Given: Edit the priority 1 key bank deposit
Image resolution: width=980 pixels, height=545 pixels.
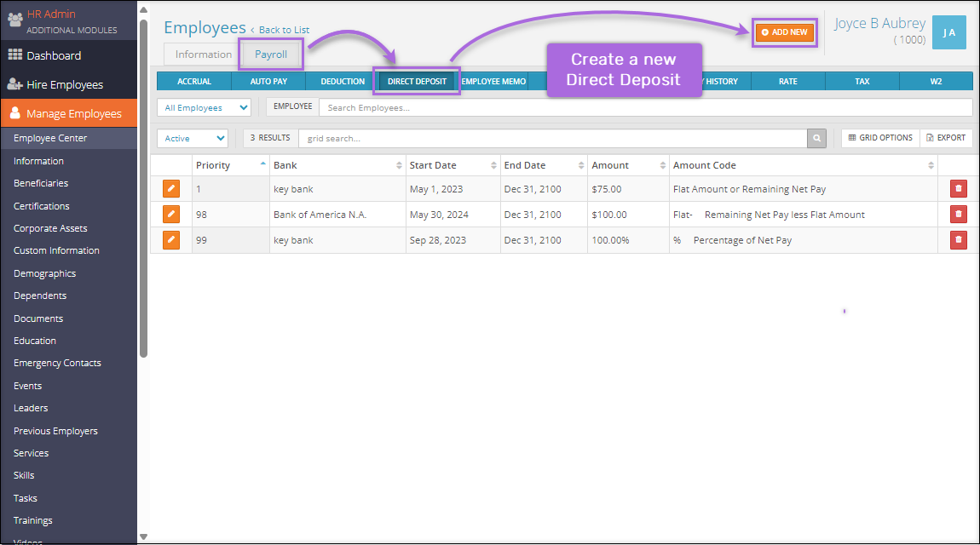Looking at the screenshot, I should point(171,189).
